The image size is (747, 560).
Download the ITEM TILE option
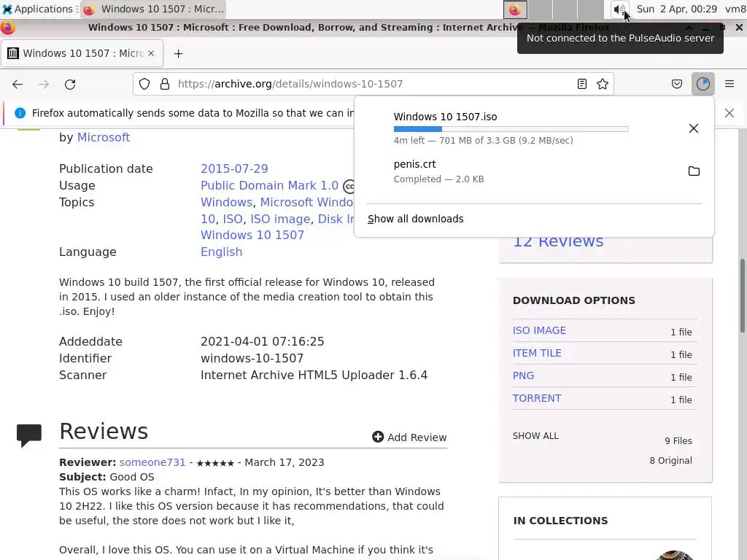point(536,353)
